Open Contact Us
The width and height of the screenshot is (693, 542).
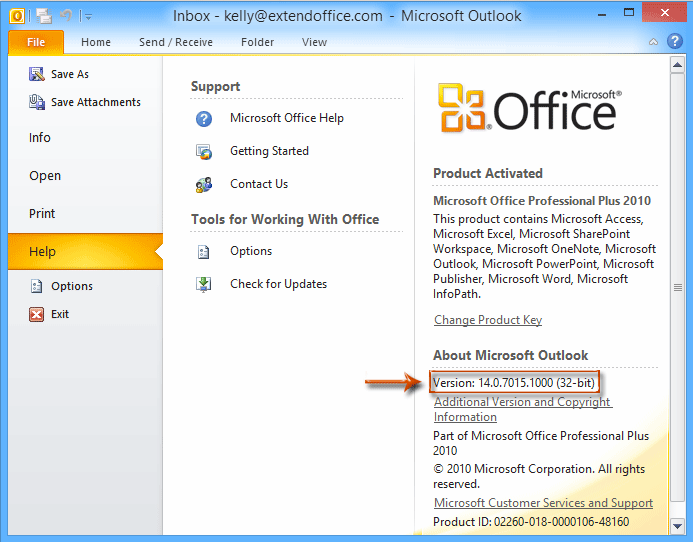pyautogui.click(x=259, y=183)
